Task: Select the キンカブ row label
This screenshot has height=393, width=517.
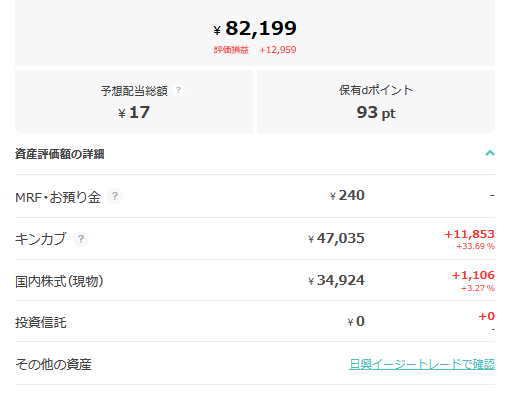Action: [x=41, y=239]
